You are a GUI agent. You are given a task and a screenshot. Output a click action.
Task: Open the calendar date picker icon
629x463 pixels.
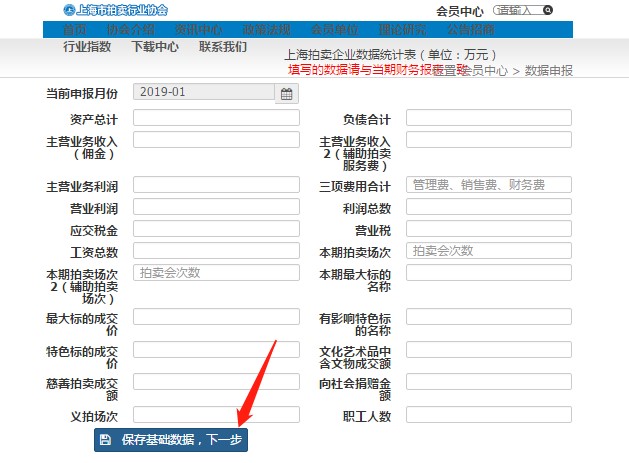point(287,94)
